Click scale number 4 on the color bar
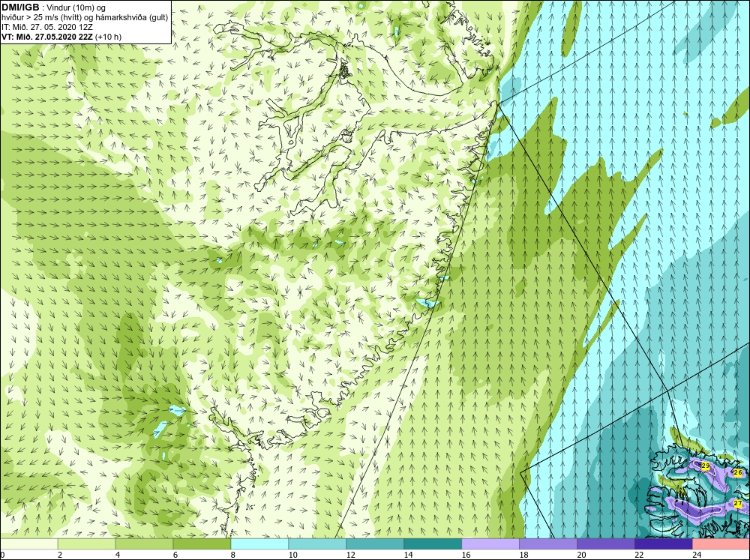 click(x=118, y=556)
